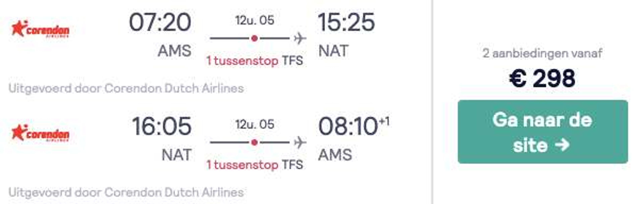Image resolution: width=644 pixels, height=204 pixels.
Task: Click the outbound Uitgevoerd door Corendon Dutch Airlines note
Action: 126,88
